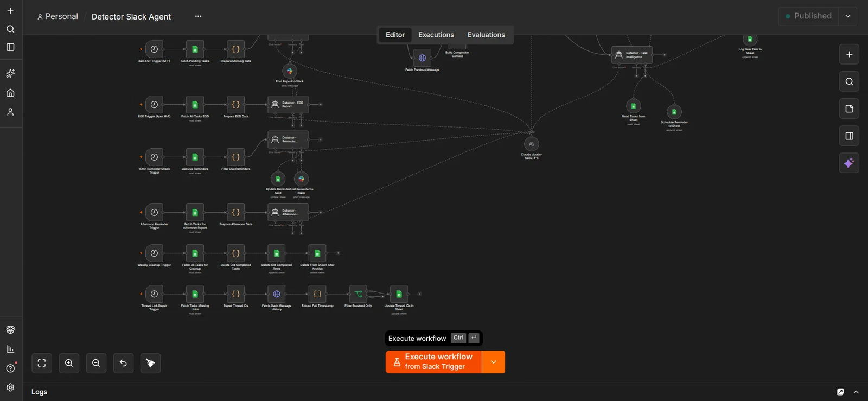868x401 pixels.
Task: Click the add node plus button
Action: [x=849, y=54]
